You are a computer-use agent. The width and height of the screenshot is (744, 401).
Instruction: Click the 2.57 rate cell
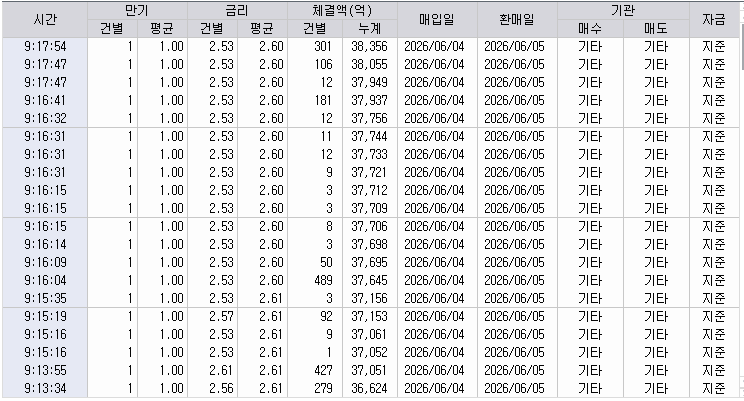pos(212,317)
